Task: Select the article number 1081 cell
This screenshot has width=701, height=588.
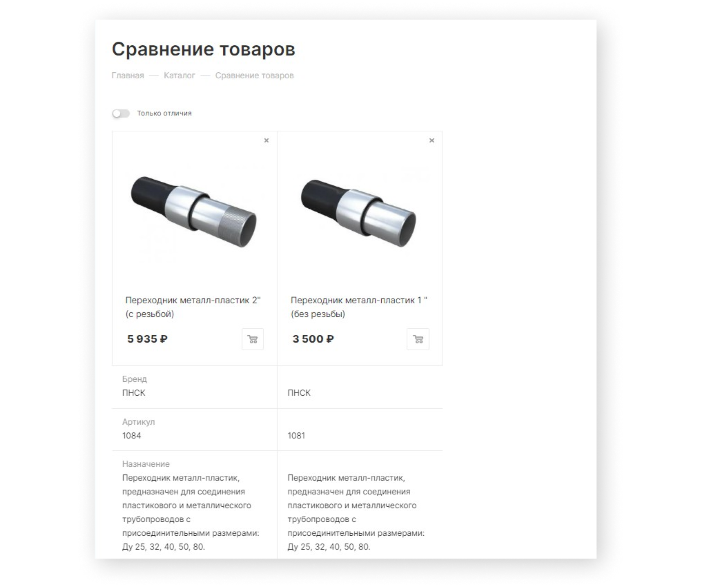Action: [x=296, y=436]
